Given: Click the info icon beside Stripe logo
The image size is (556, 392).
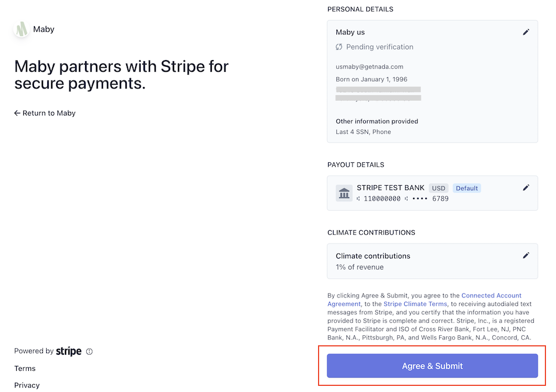Looking at the screenshot, I should 90,351.
